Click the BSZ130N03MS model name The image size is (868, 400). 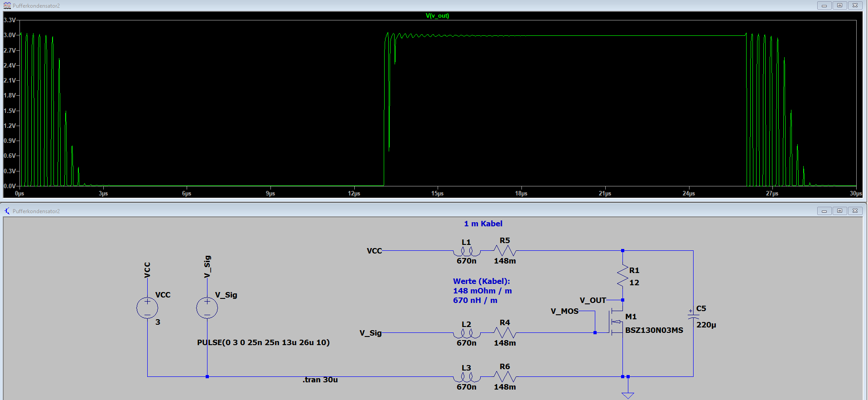point(654,330)
